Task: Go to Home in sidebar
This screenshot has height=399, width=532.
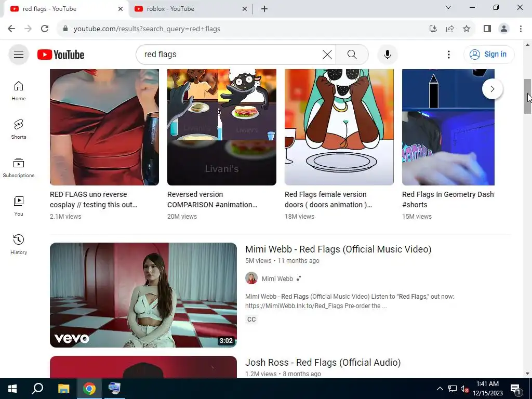Action: 19,91
